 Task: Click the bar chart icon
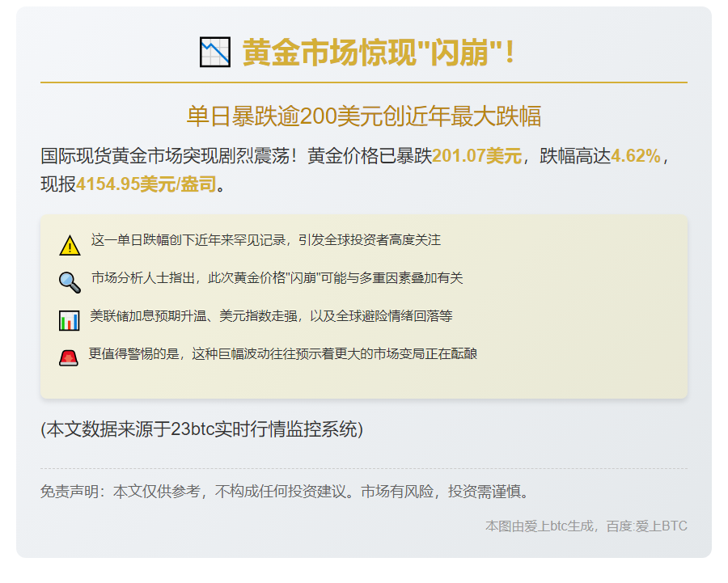pyautogui.click(x=70, y=320)
